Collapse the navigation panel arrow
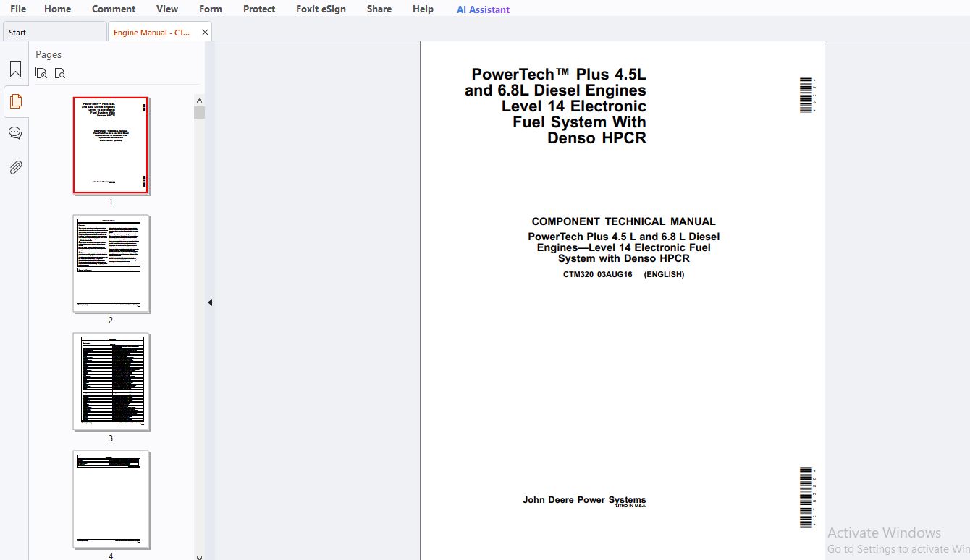This screenshot has height=560, width=970. [x=210, y=302]
